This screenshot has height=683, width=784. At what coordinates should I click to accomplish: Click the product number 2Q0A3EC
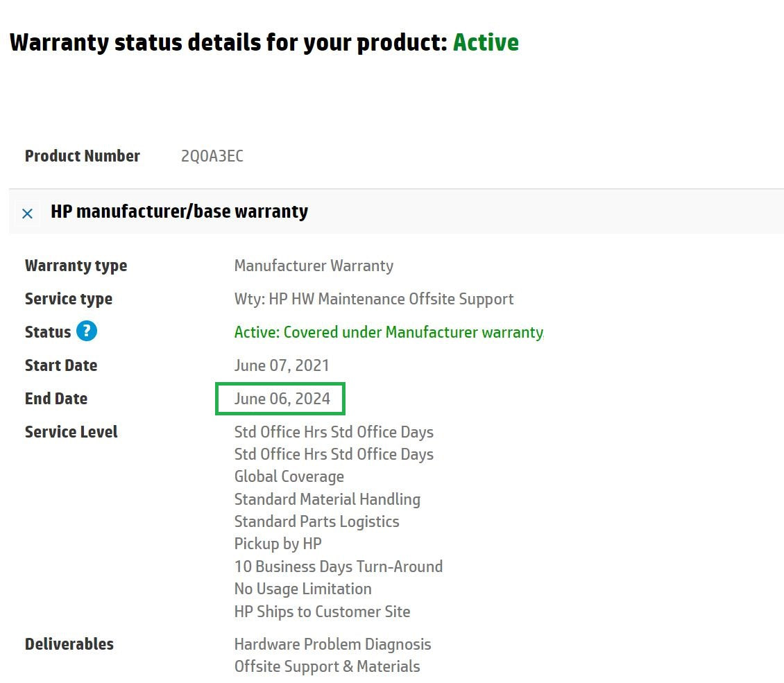point(212,156)
